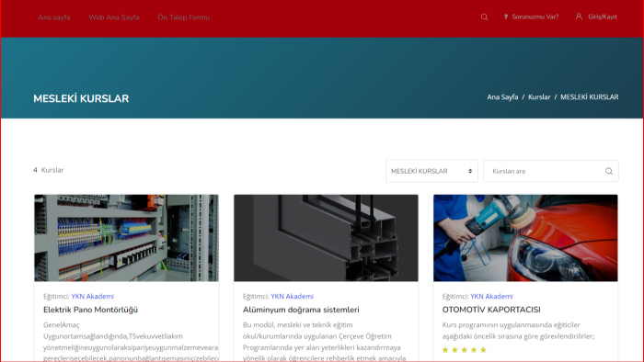Viewport: 644px width, 362px height.
Task: Open the Alüminyum doğrama sistemleri course title
Action: [301, 310]
